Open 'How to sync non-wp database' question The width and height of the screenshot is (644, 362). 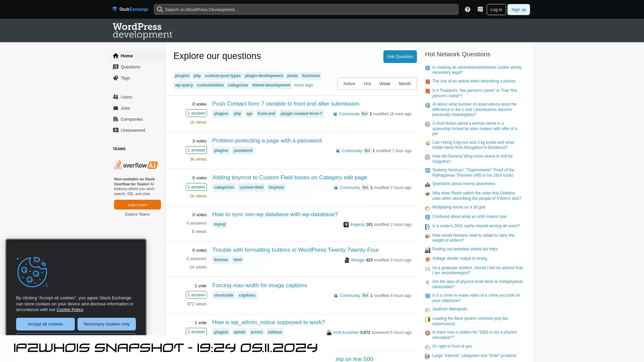pos(275,215)
